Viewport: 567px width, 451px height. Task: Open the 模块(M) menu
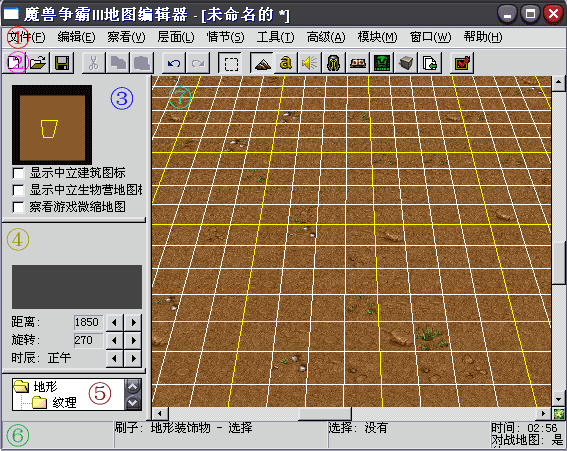[x=377, y=37]
